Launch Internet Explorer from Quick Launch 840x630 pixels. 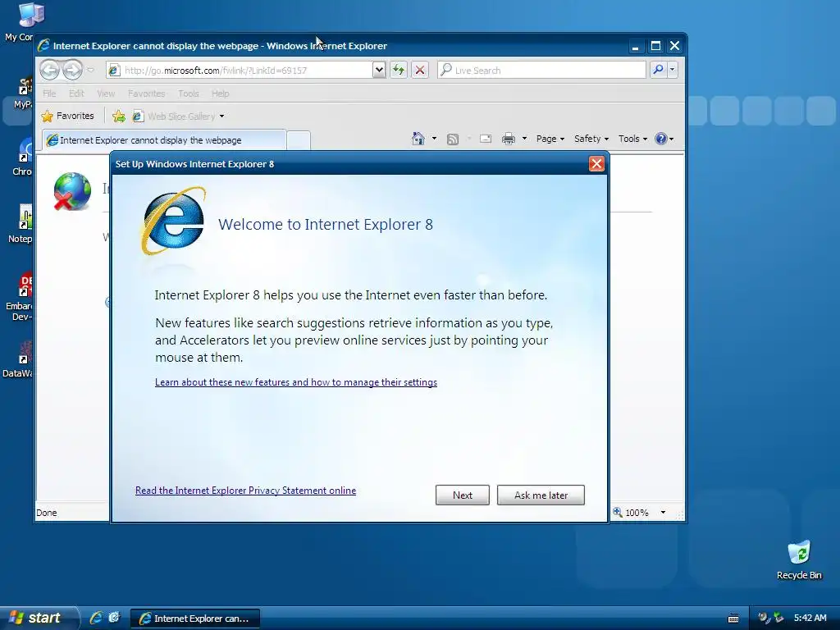point(96,618)
